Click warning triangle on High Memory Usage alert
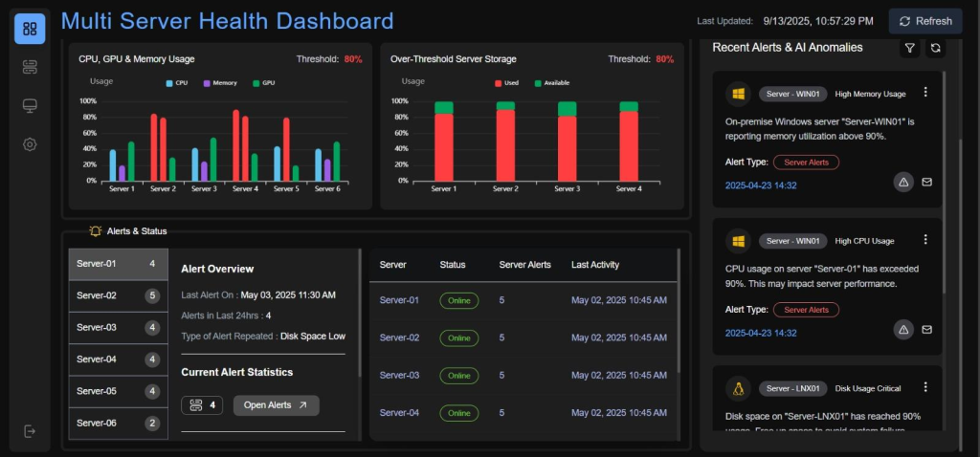This screenshot has width=980, height=457. pyautogui.click(x=903, y=182)
